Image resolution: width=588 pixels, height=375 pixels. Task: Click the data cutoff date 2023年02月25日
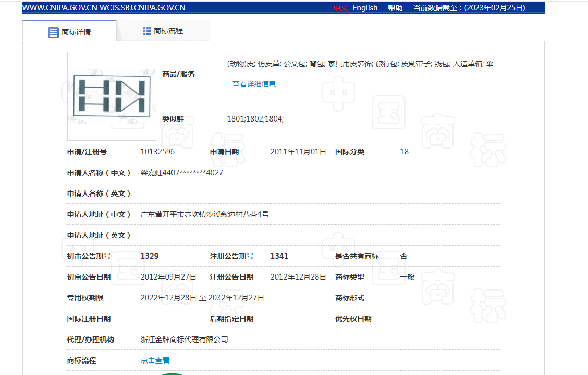tap(495, 8)
